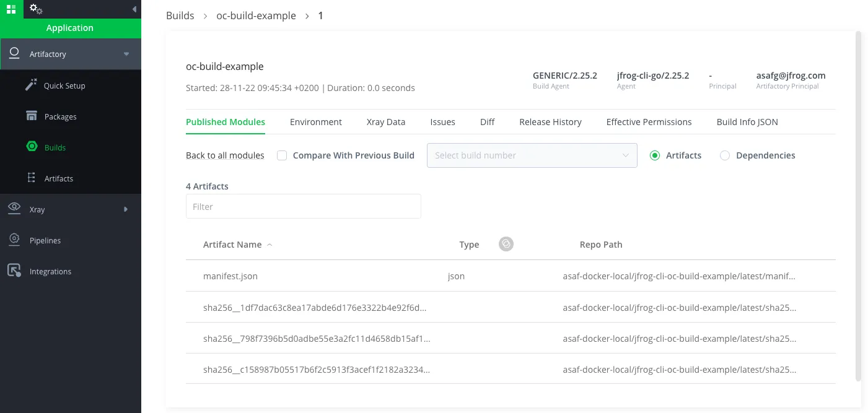Open Artifacts in the sidebar
Viewport: 868px width, 413px height.
click(59, 178)
